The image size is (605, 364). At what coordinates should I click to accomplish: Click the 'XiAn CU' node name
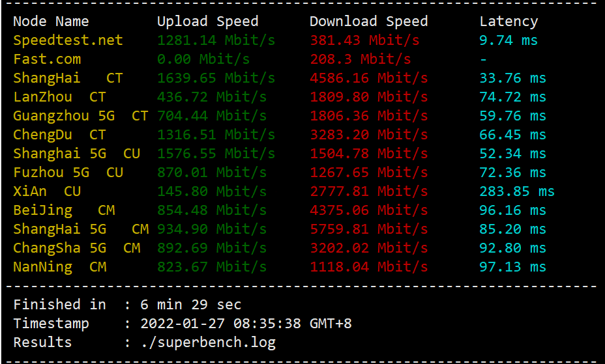[47, 191]
